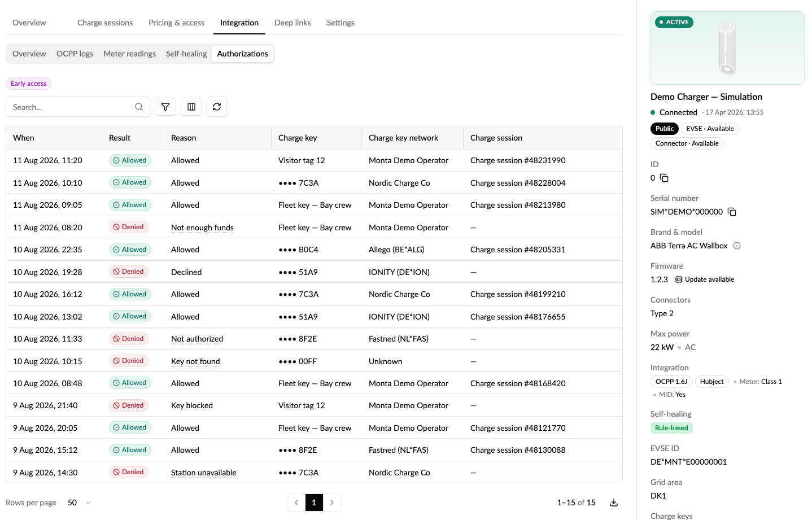Open the Meter readings sub-tab
Viewport: 812px width, 520px height.
coord(129,54)
